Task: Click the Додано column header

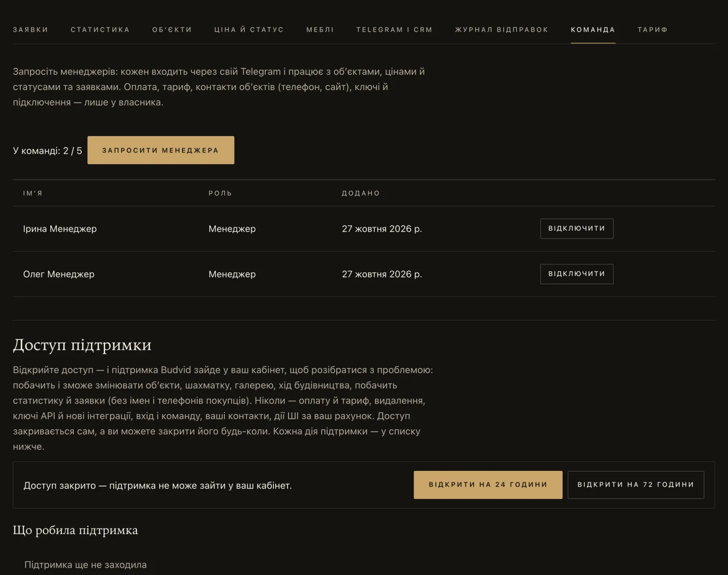Action: click(x=361, y=193)
